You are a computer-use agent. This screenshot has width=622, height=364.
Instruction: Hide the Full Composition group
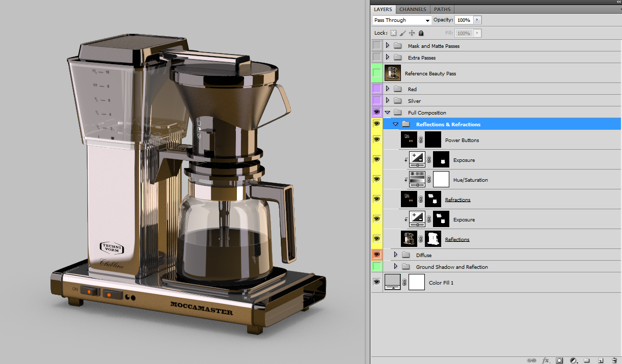coord(376,113)
